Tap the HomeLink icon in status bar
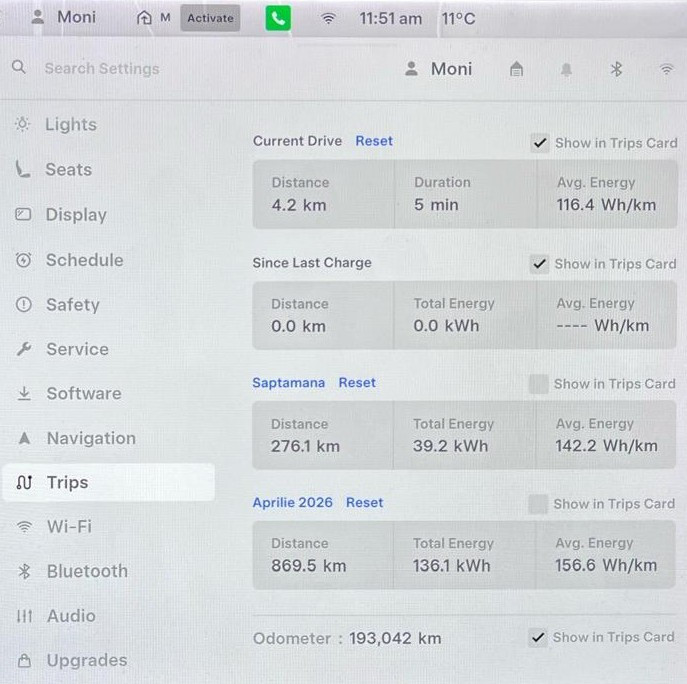This screenshot has height=684, width=687. (x=145, y=18)
